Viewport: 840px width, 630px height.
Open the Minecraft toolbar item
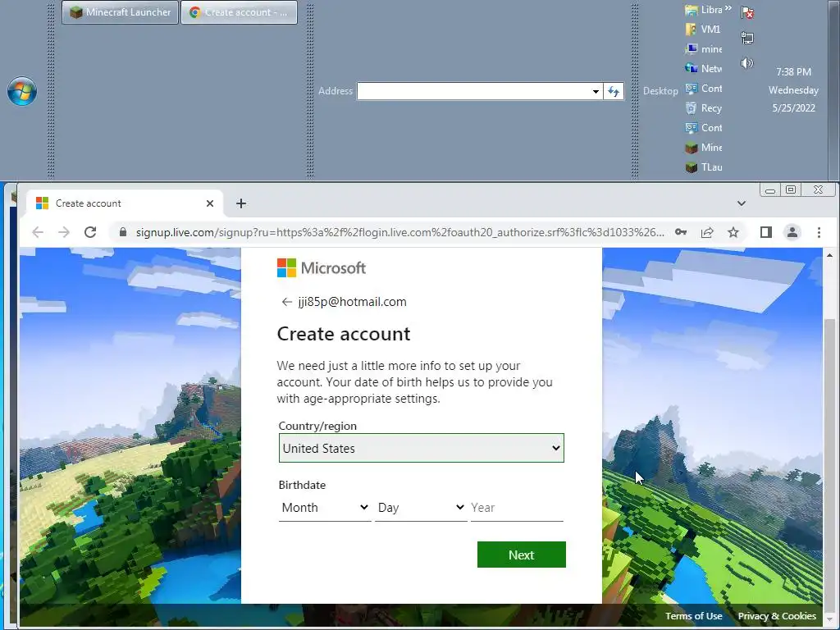(x=703, y=148)
